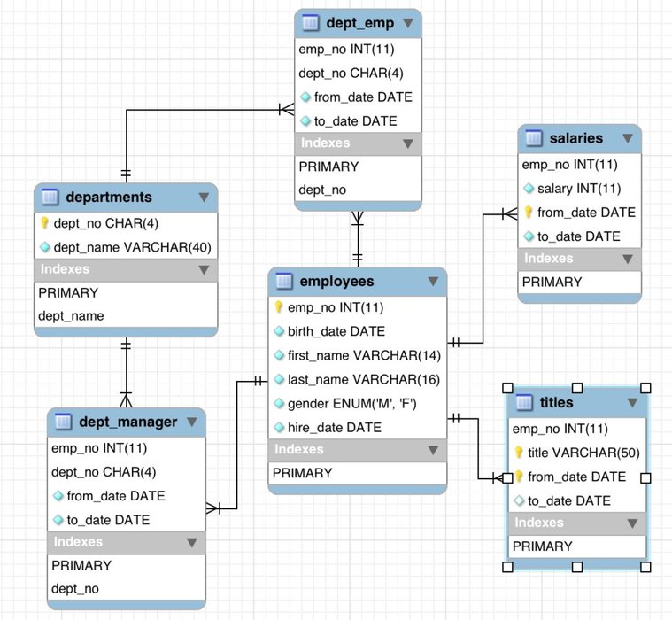Click the employees table icon
Viewport: 672px width, 620px height.
point(284,281)
